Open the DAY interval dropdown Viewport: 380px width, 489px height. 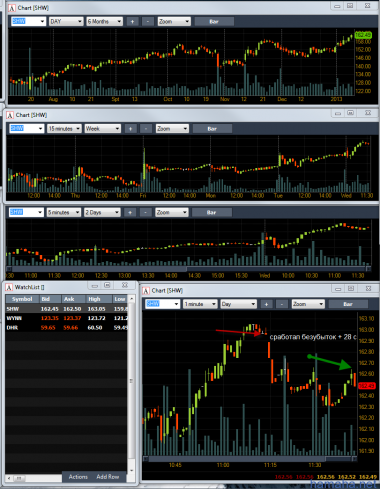(x=66, y=22)
